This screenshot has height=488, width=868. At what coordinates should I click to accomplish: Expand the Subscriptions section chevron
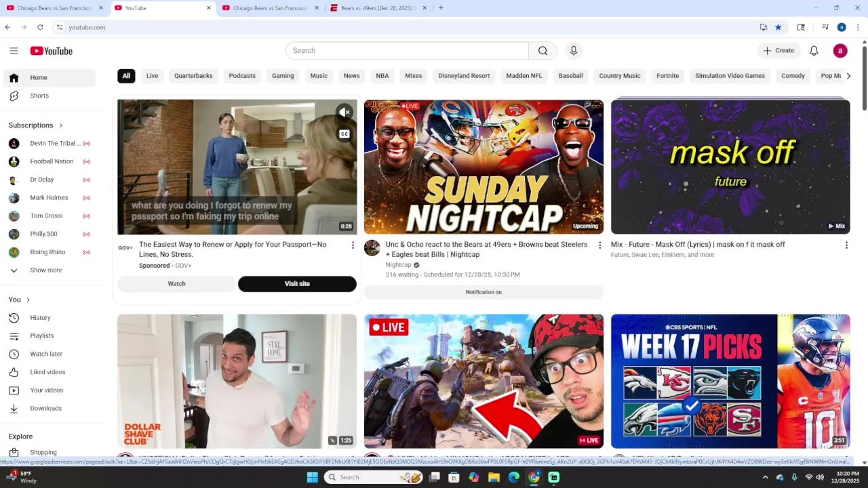[x=60, y=125]
